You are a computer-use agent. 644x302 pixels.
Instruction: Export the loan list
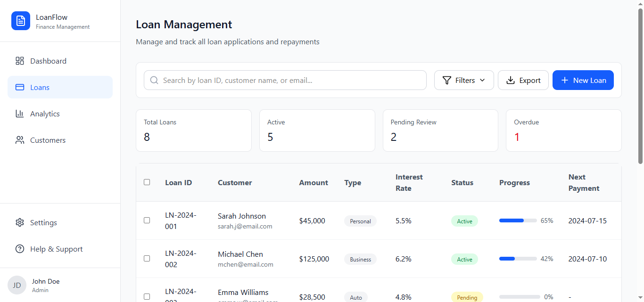[x=523, y=80]
